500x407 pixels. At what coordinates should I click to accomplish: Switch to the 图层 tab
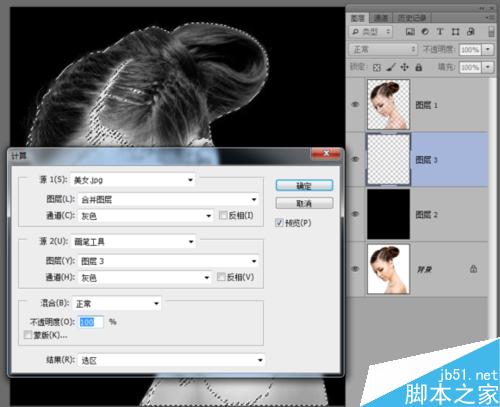[x=358, y=18]
